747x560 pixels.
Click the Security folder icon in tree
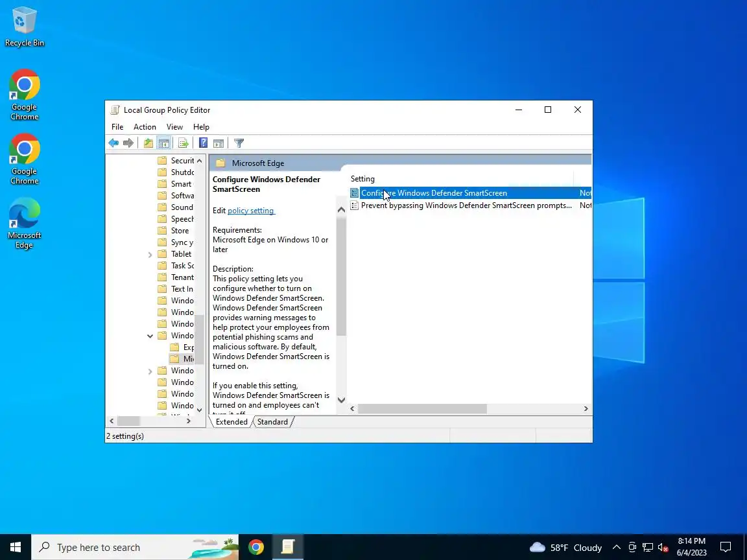pyautogui.click(x=163, y=161)
